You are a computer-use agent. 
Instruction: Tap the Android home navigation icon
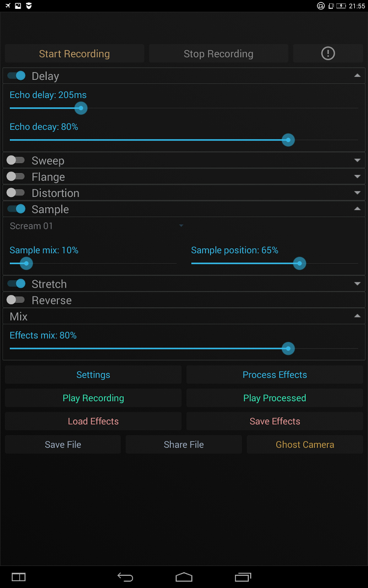(184, 577)
